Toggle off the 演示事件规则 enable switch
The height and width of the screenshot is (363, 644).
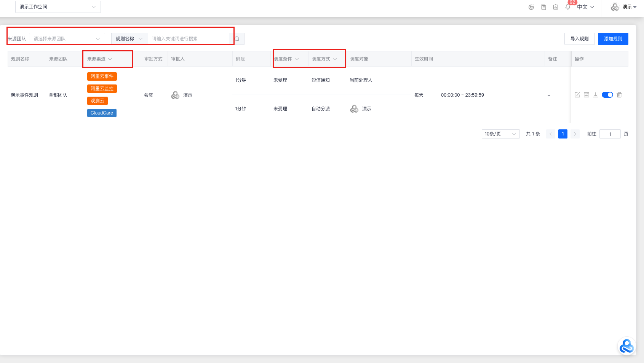point(607,95)
